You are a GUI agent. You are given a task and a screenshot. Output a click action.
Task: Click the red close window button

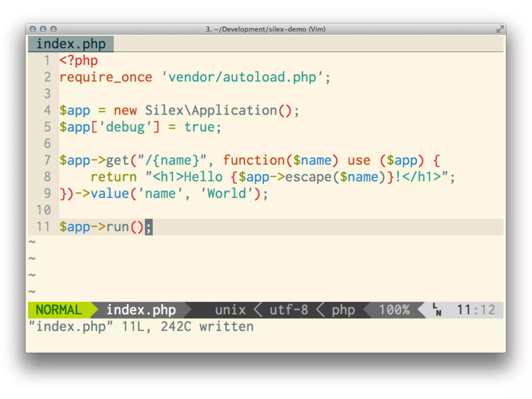[x=33, y=29]
